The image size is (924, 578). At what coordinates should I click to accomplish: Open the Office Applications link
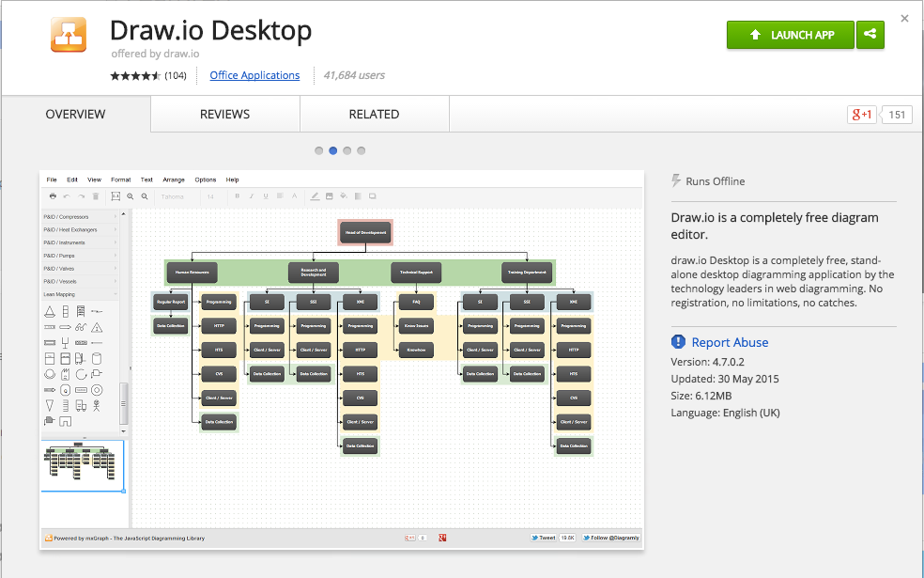pos(254,75)
